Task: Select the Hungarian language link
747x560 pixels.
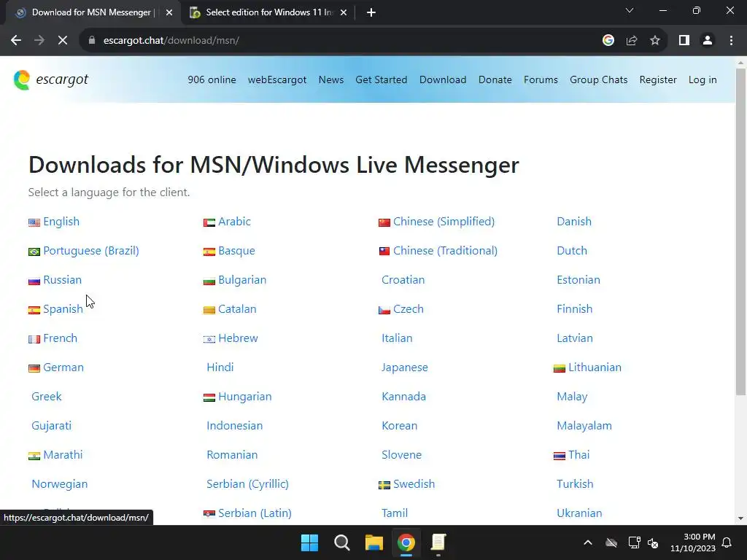Action: pos(245,396)
